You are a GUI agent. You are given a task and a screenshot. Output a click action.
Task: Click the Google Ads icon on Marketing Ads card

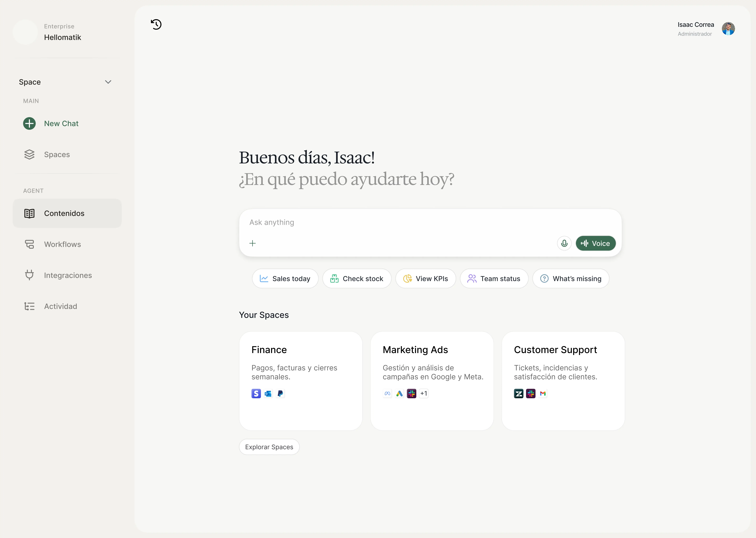(x=399, y=393)
